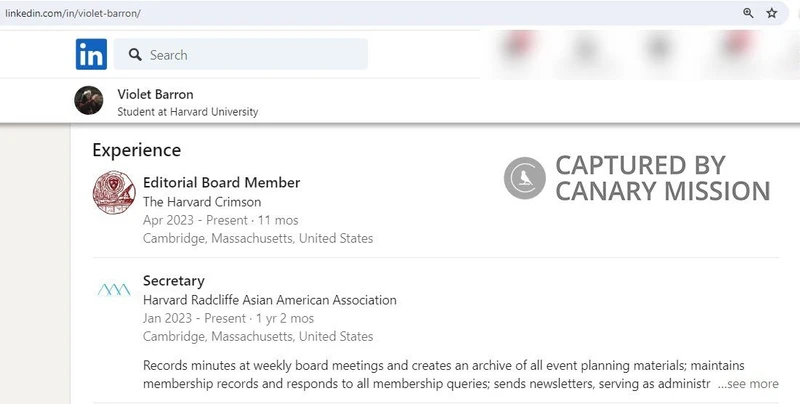Open the Secretary position title
Image resolution: width=800 pixels, height=404 pixels.
coord(174,281)
